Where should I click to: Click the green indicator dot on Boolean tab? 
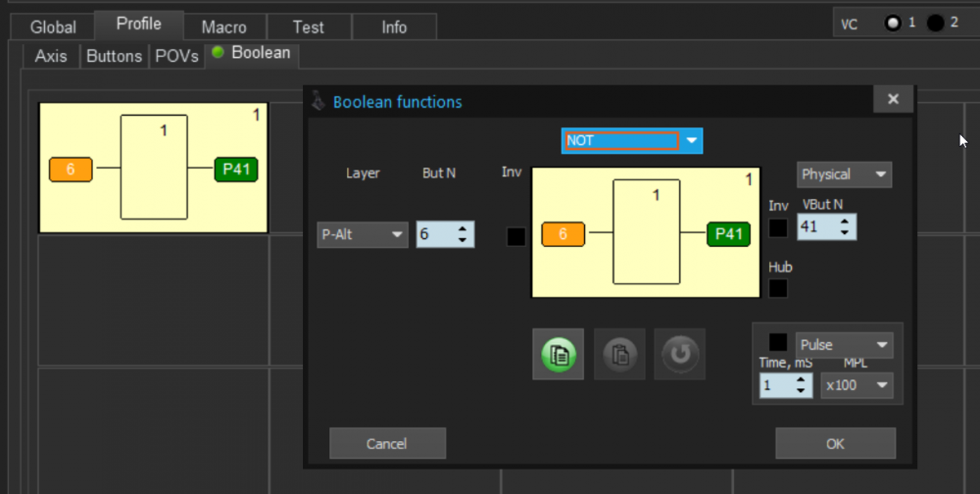[218, 53]
